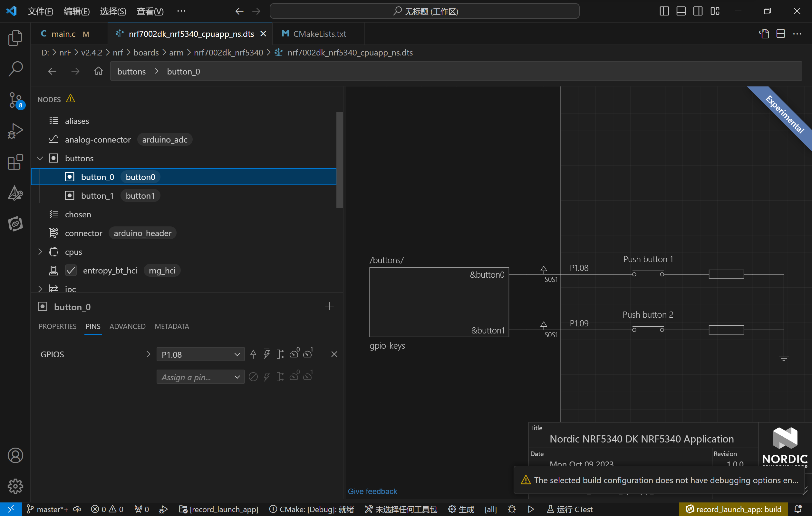Click 未选择任何工具包 kit selector

coord(401,509)
